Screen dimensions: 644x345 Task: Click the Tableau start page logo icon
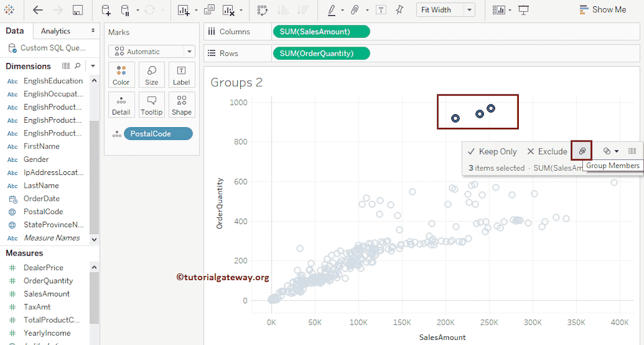pos(9,10)
